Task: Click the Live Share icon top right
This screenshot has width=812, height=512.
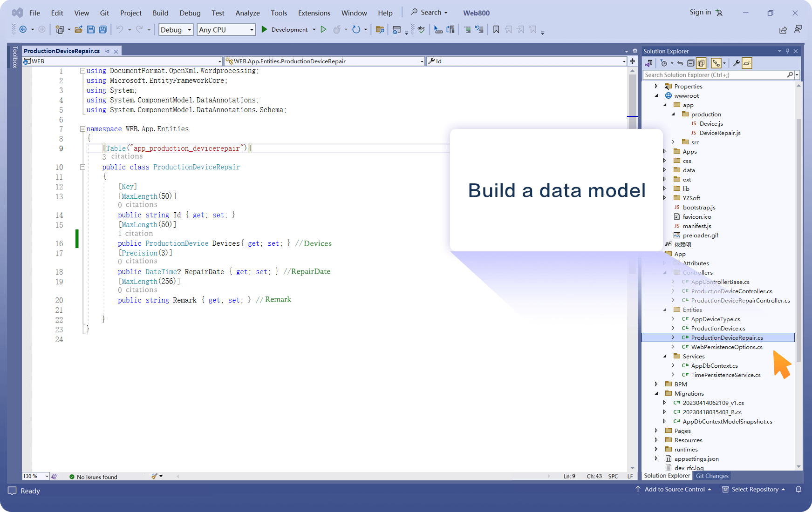Action: click(783, 30)
